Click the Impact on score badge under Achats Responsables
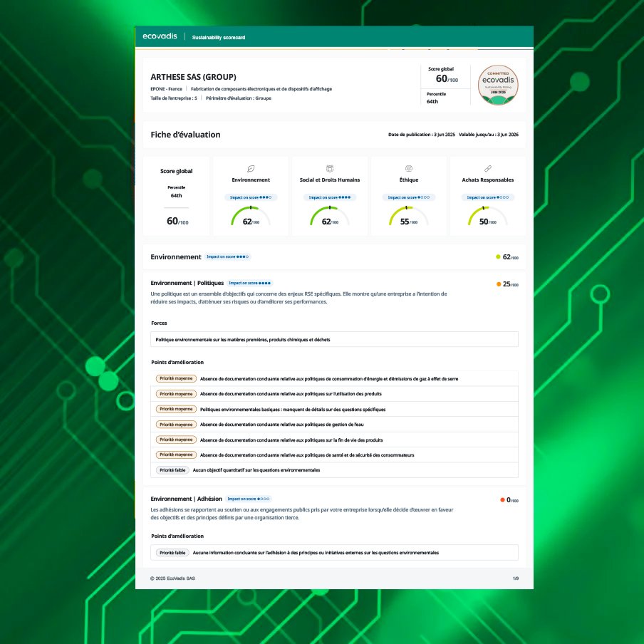 tap(488, 197)
